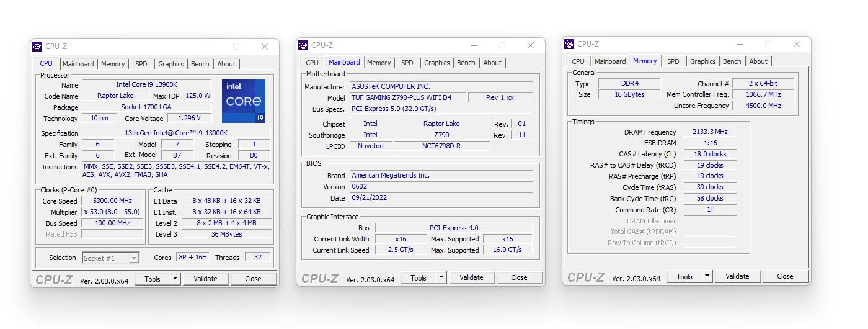The height and width of the screenshot is (329, 868).
Task: Click the Core Voltage value '1.296 V'
Action: tap(189, 118)
